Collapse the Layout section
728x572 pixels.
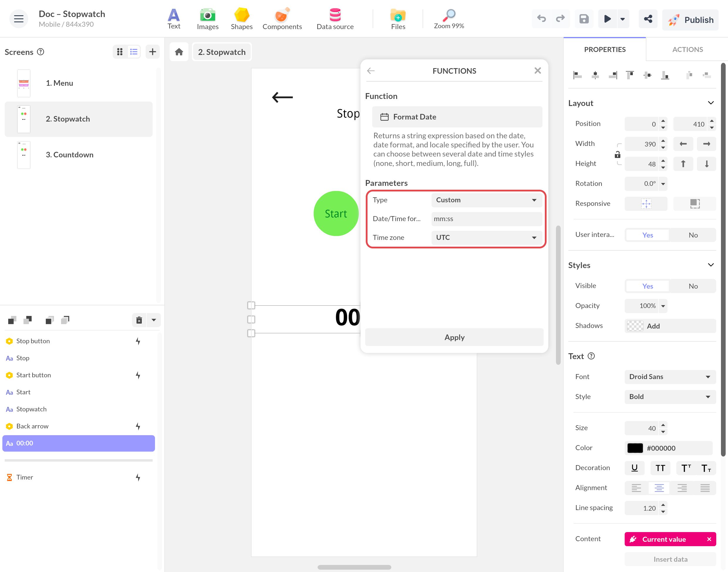coord(711,103)
